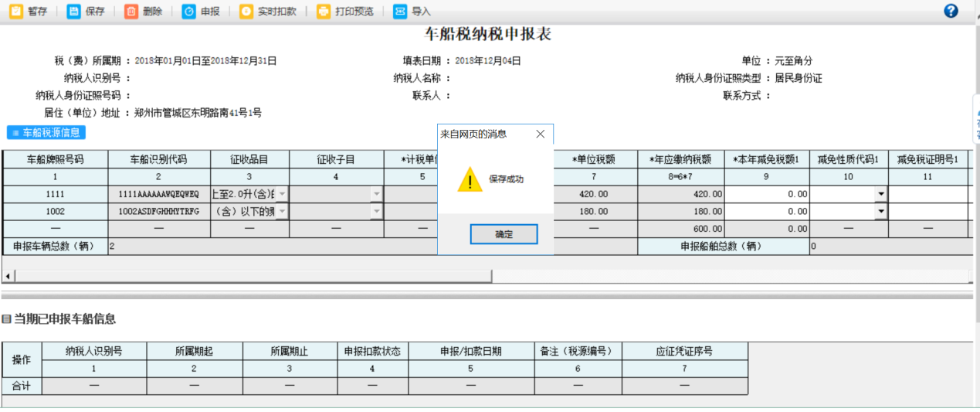Click the 实时扣款 real-time payment icon
The image size is (980, 412).
tap(246, 12)
